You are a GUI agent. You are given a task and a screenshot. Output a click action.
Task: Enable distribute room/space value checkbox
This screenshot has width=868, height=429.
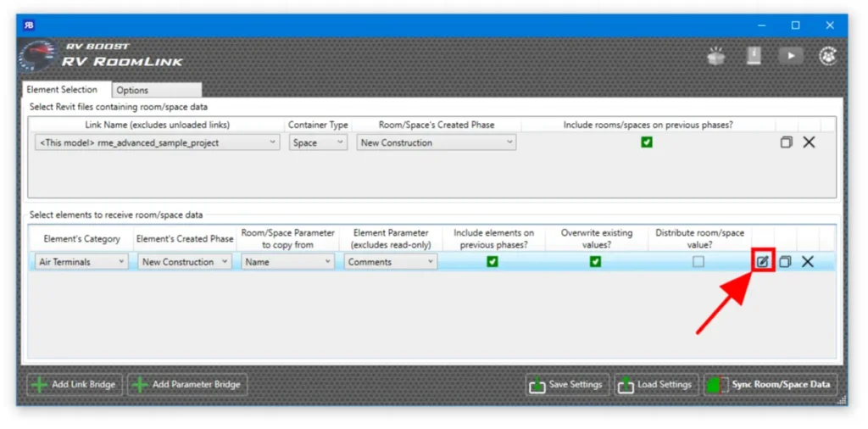698,262
